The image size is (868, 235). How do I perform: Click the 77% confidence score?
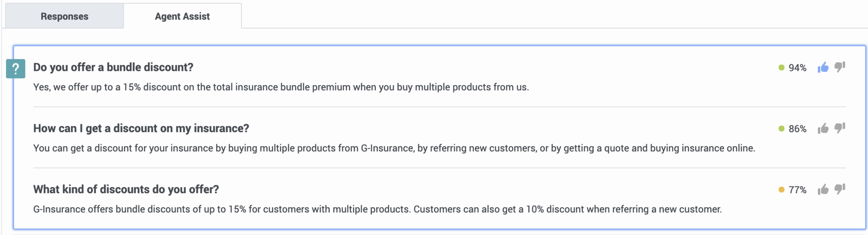(797, 190)
